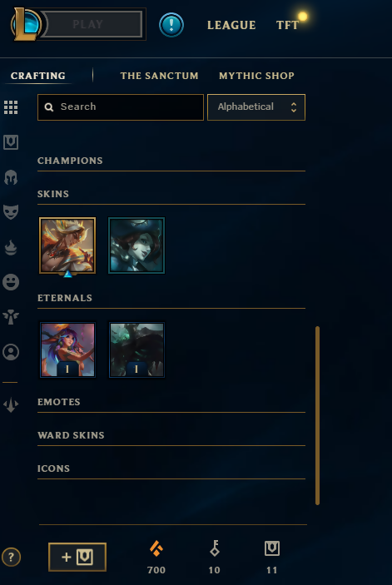Switch to The Sanctum tab
392x585 pixels.
tap(159, 76)
